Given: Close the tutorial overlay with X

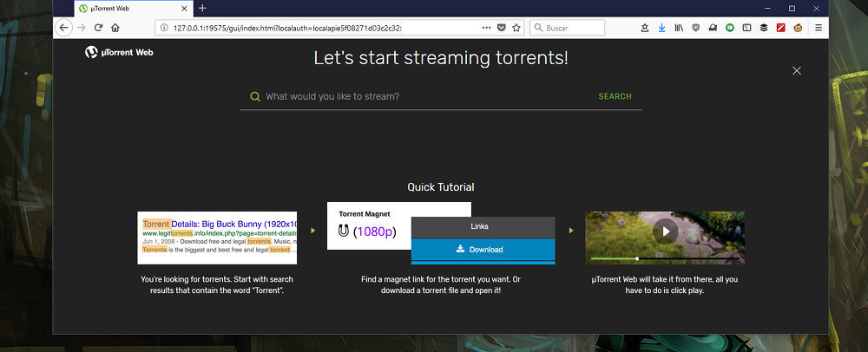Looking at the screenshot, I should click(x=797, y=71).
